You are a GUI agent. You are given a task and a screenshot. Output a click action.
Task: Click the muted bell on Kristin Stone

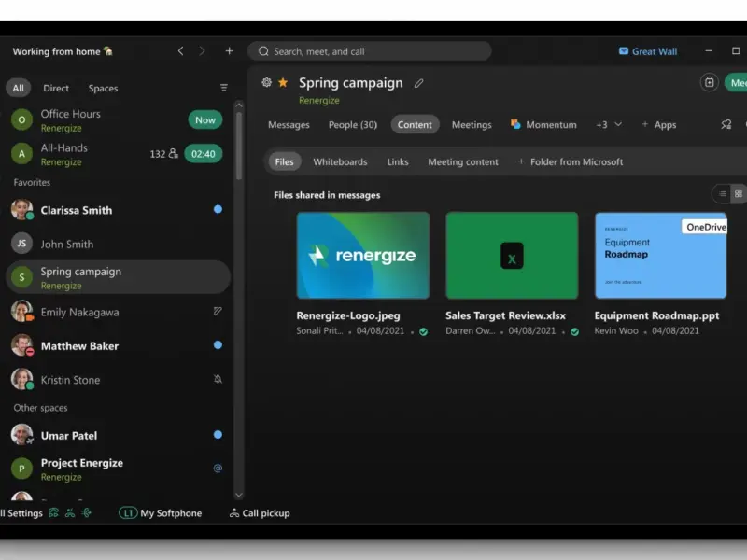(218, 379)
